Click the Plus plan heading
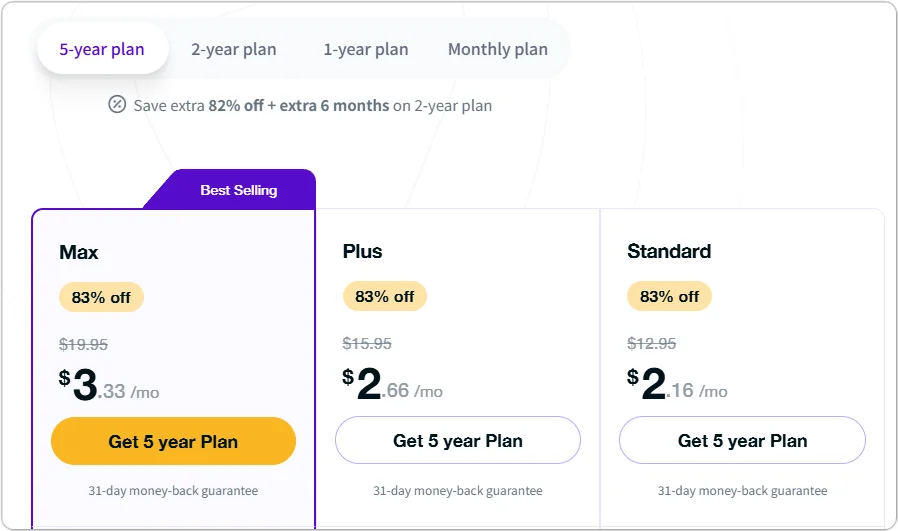 tap(362, 251)
